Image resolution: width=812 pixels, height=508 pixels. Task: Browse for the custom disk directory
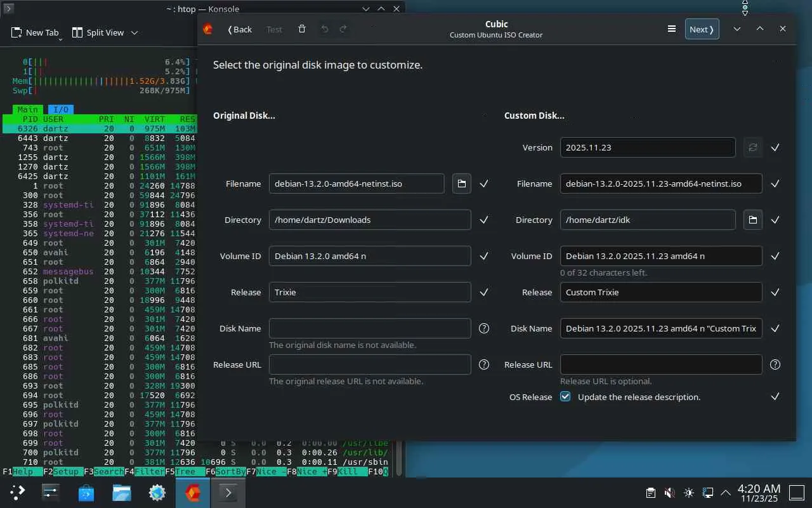pyautogui.click(x=753, y=220)
